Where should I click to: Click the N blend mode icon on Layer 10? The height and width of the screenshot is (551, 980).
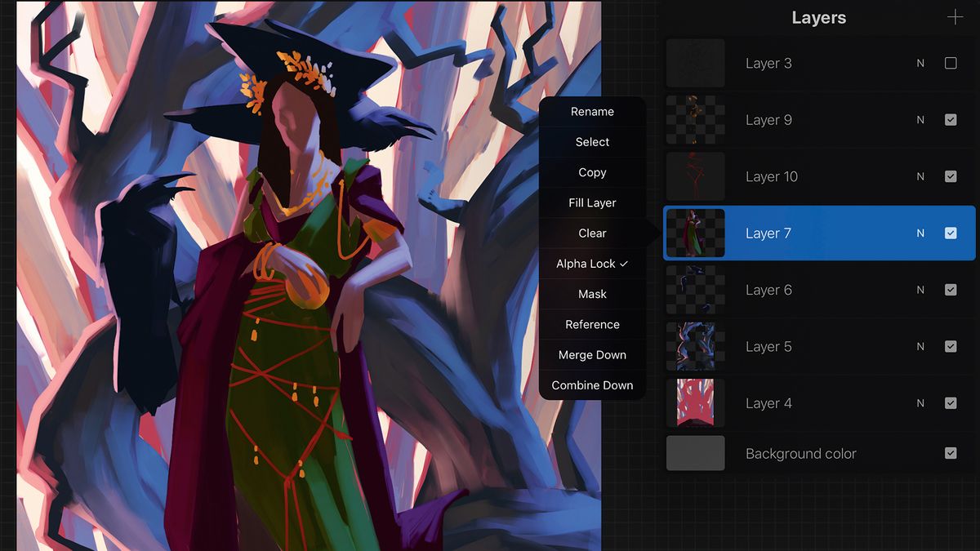tap(920, 176)
